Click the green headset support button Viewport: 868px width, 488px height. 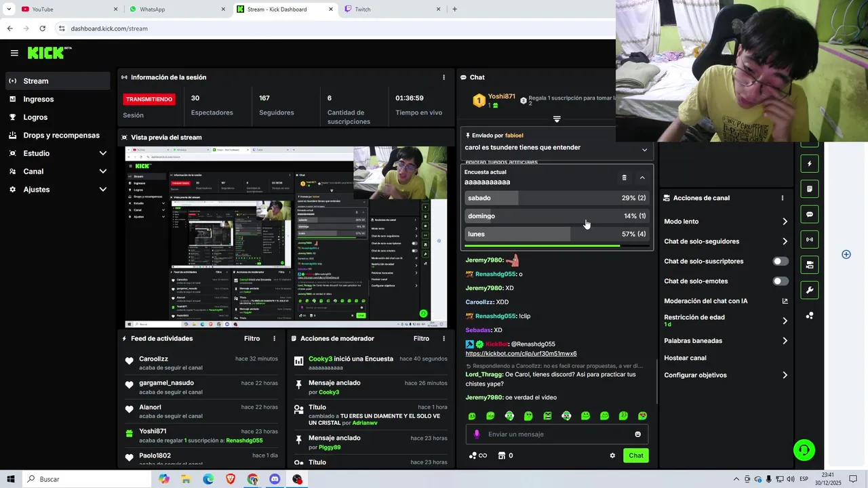click(804, 449)
